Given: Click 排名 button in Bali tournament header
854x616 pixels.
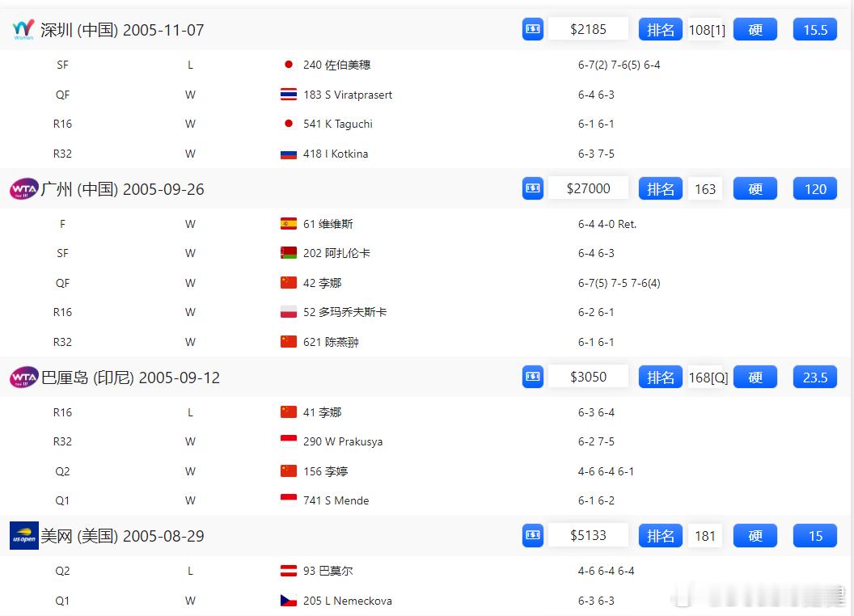Looking at the screenshot, I should coord(661,378).
